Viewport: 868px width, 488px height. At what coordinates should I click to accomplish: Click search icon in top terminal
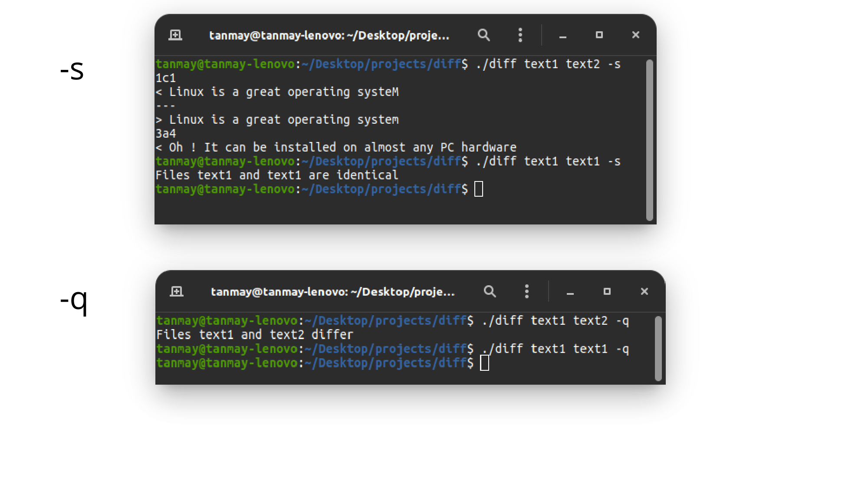(484, 35)
